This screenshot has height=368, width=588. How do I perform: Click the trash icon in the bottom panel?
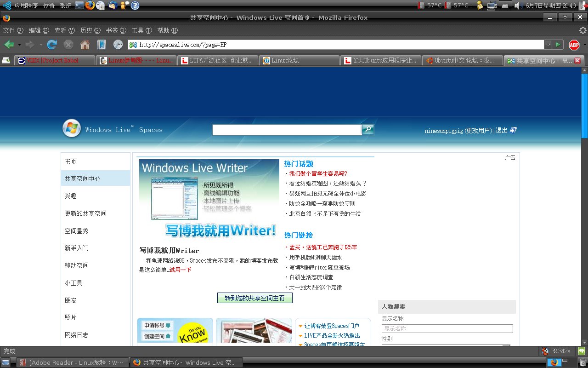pyautogui.click(x=582, y=362)
